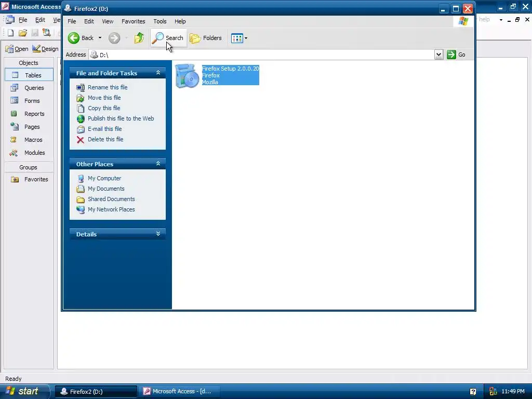Select the Firefox Setup installer icon
This screenshot has height=399, width=532.
point(187,76)
